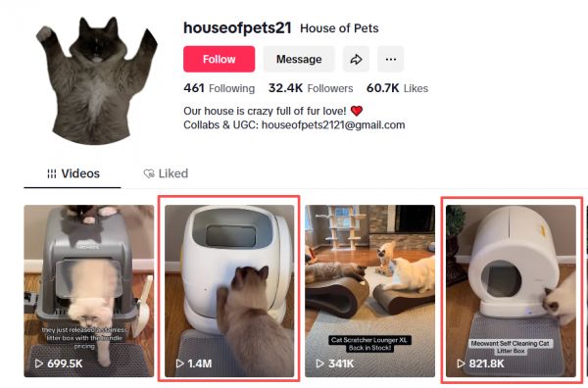588x388 pixels.
Task: Click the play icon on 821.8K video
Action: (x=461, y=364)
